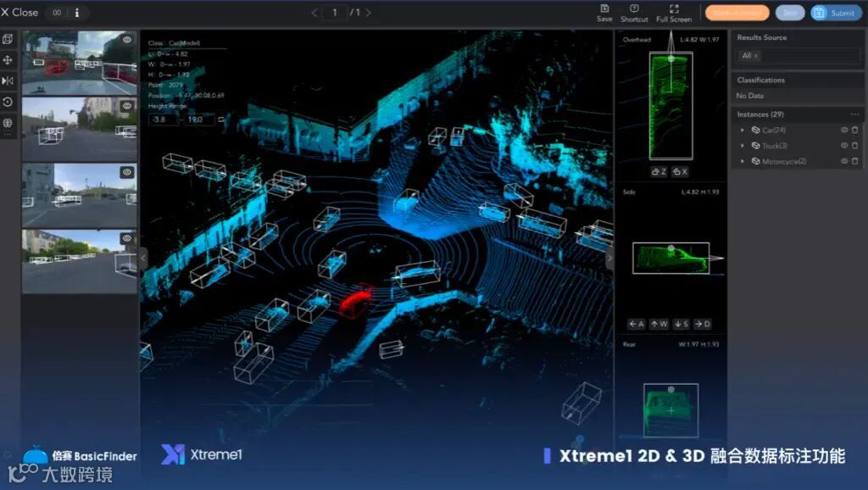The height and width of the screenshot is (490, 868).
Task: Collapse the right side-view panel handle
Action: (609, 258)
